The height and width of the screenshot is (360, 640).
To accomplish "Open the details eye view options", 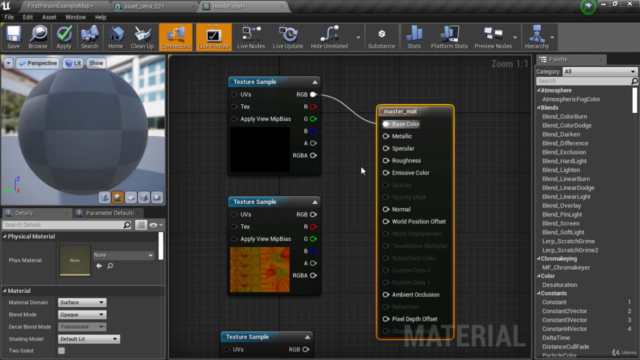I will tap(156, 225).
